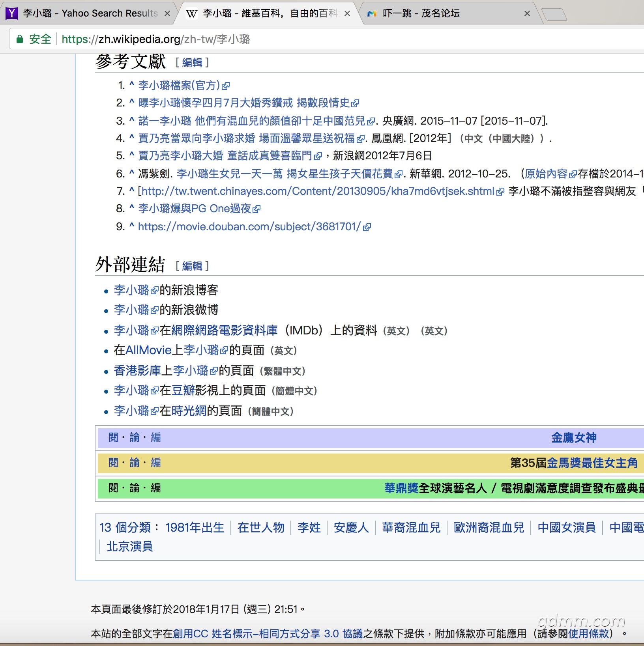Screen dimensions: 644x646
Task: Click the Wikipedia W favicon in tab
Action: (x=191, y=14)
